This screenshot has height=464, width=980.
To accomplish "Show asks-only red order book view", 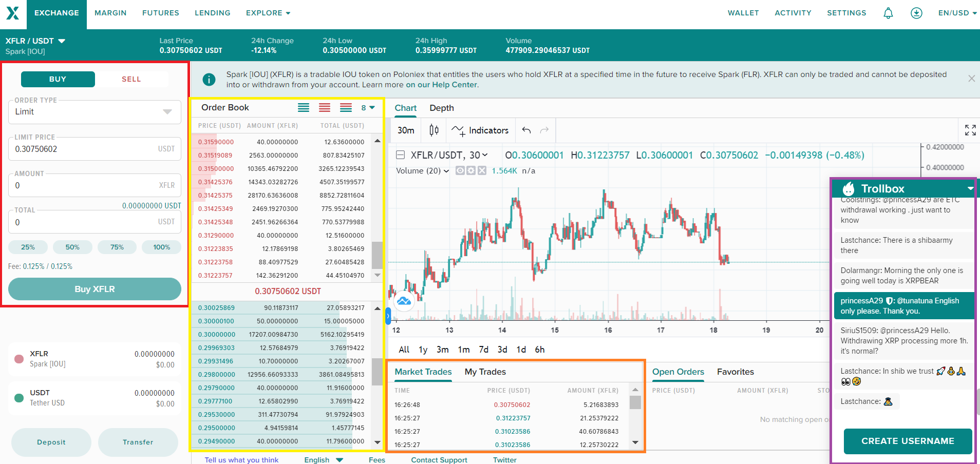I will pos(325,107).
